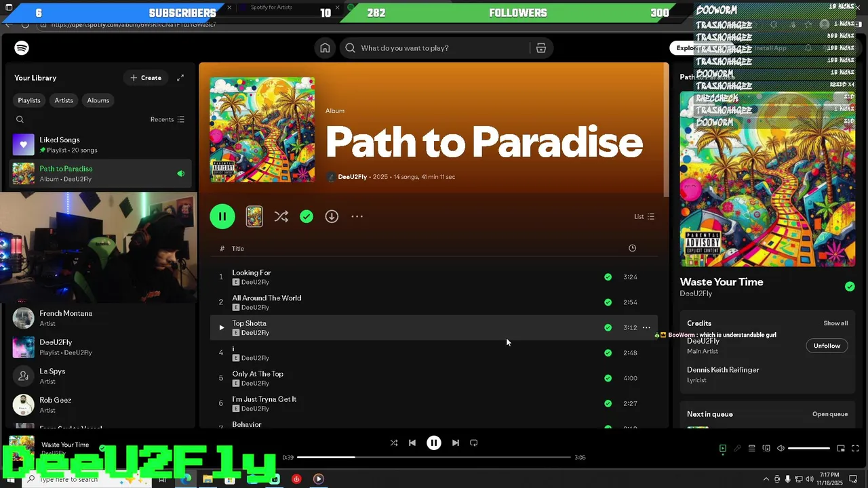Open File Explorer from the taskbar
The image size is (868, 488).
coord(208,479)
